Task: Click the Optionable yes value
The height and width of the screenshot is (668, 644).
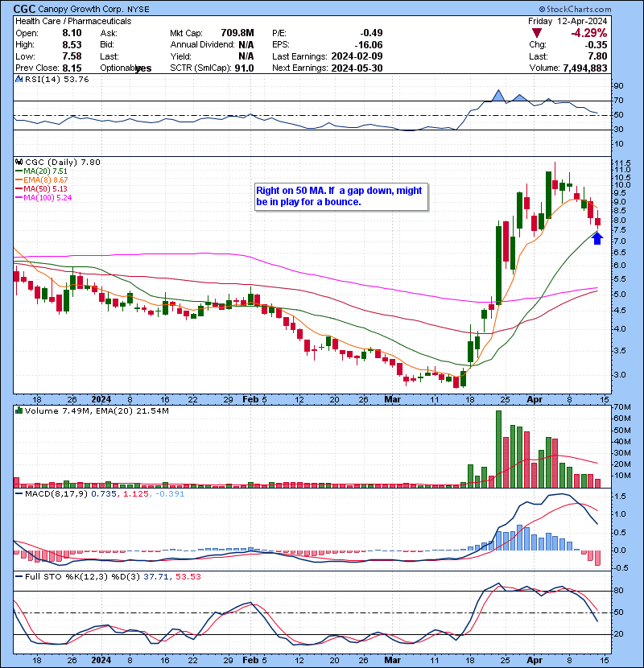Action: point(143,68)
